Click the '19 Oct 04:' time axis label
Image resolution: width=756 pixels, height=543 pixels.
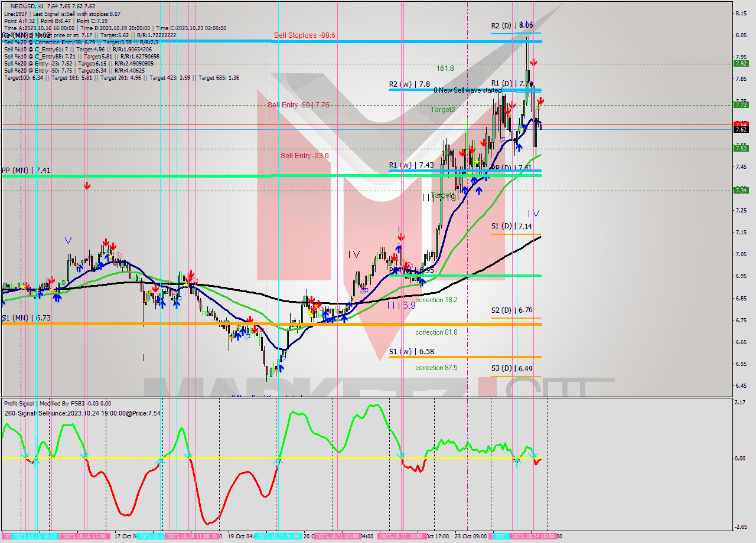point(241,537)
